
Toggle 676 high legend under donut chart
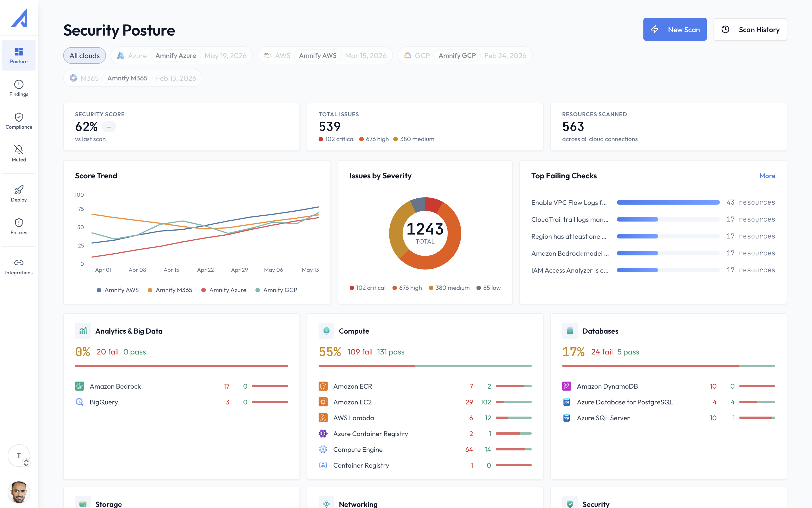click(407, 288)
